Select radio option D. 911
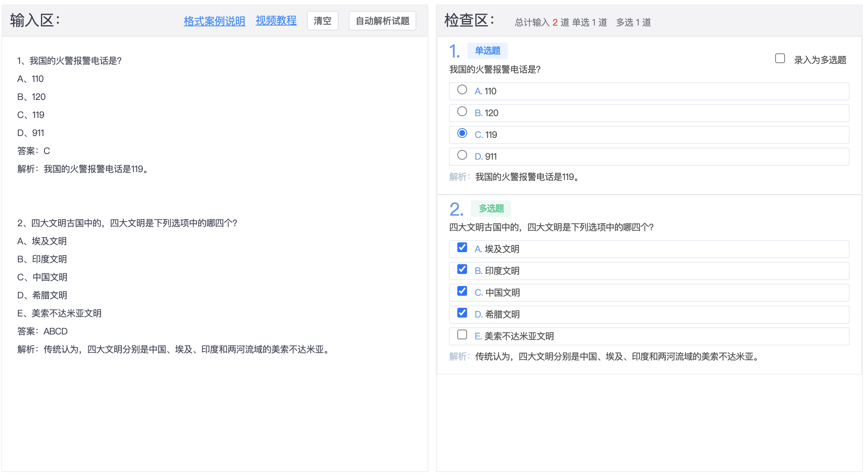This screenshot has height=475, width=868. coord(462,155)
